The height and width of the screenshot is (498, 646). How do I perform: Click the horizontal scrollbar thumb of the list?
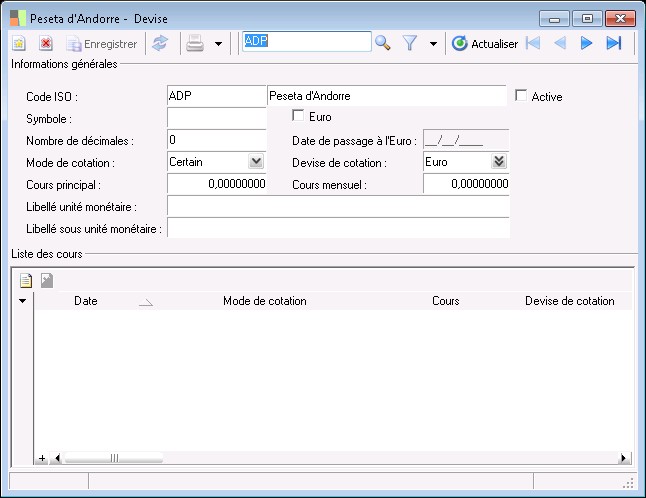[114, 458]
